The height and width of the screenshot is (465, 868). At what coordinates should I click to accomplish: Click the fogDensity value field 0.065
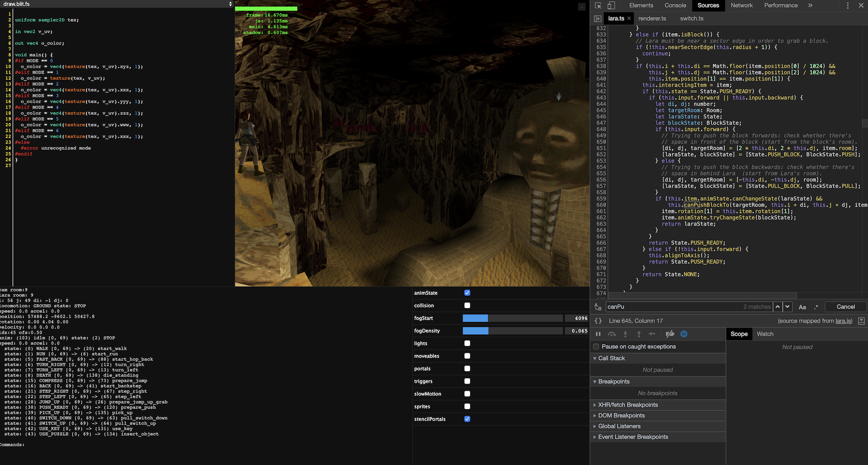point(577,331)
